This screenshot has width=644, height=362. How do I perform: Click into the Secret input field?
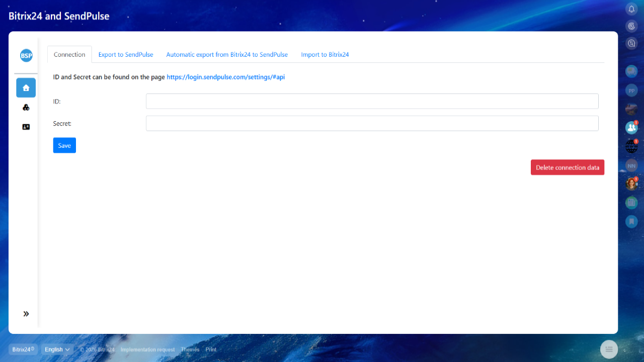pyautogui.click(x=372, y=123)
